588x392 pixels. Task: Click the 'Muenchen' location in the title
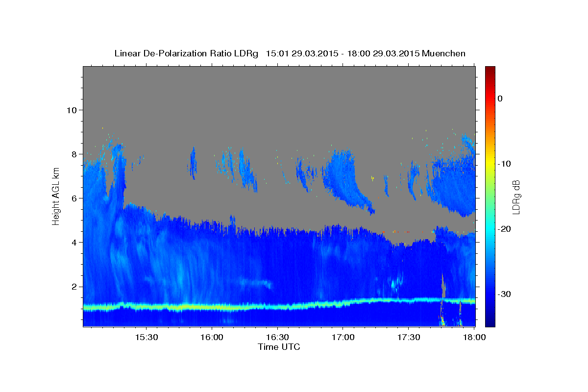click(444, 53)
